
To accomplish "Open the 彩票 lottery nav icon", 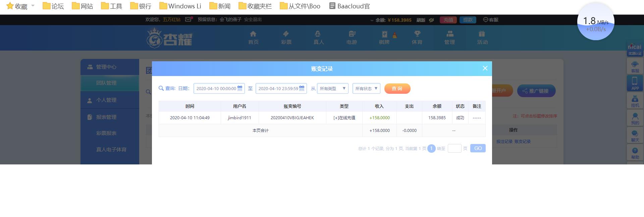I will click(x=286, y=38).
